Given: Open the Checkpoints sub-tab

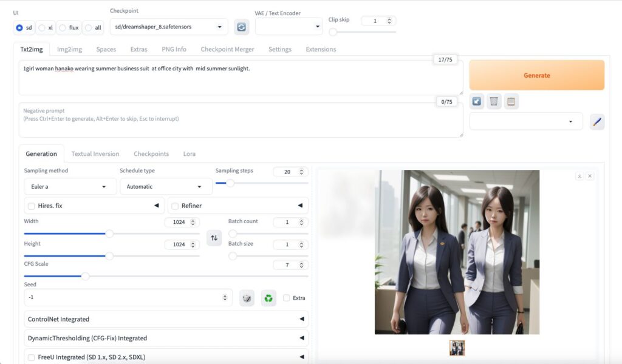Looking at the screenshot, I should [151, 154].
